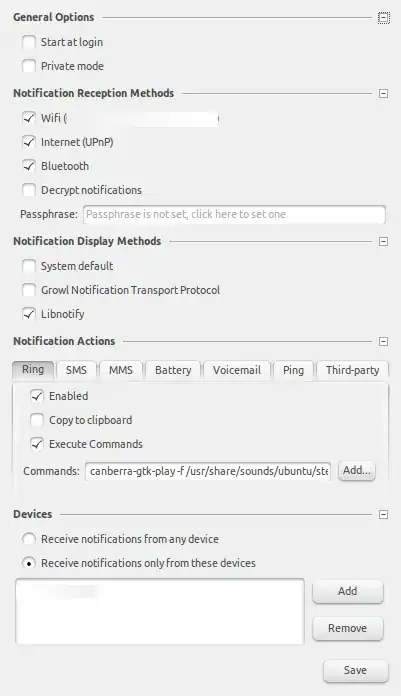Enable Private mode checkbox
The width and height of the screenshot is (401, 696).
coord(29,67)
